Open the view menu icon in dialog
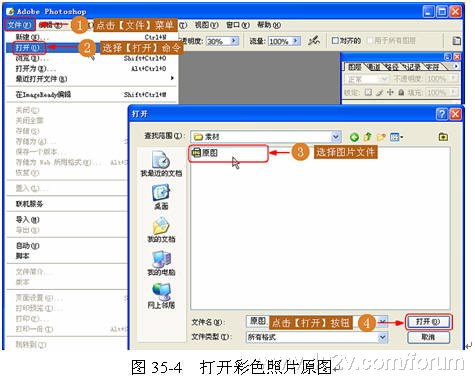The width and height of the screenshot is (475, 379). (x=396, y=137)
